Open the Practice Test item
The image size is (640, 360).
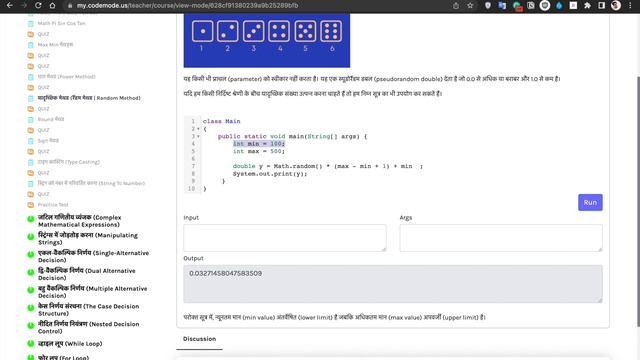coord(53,204)
